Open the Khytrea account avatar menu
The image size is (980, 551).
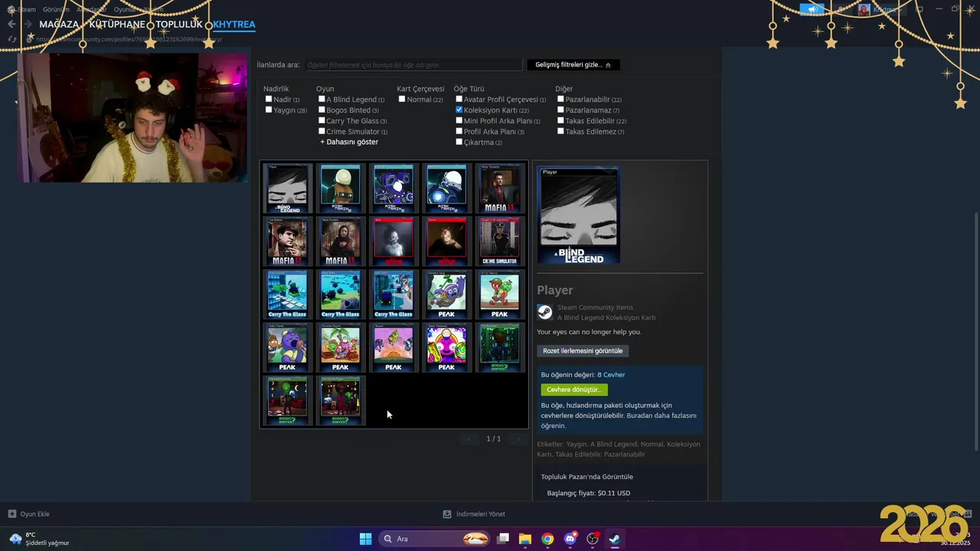(x=864, y=9)
